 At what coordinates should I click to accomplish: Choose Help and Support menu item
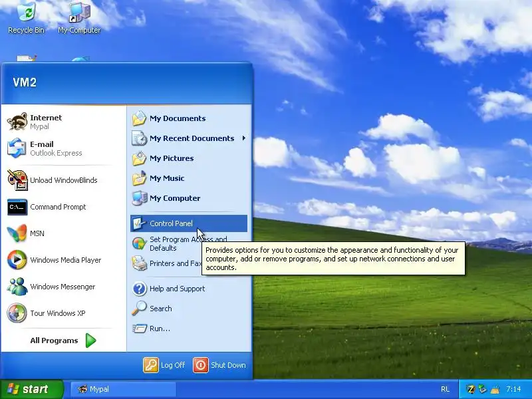click(x=189, y=289)
